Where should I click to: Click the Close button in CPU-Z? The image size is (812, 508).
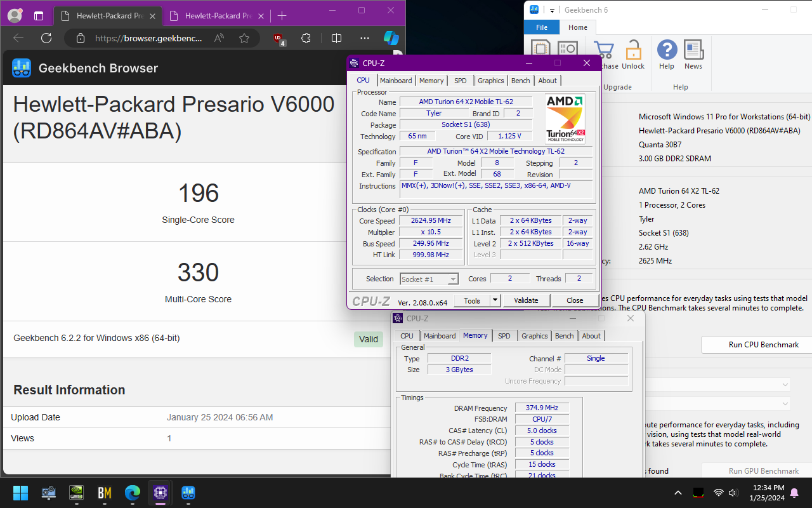point(575,301)
